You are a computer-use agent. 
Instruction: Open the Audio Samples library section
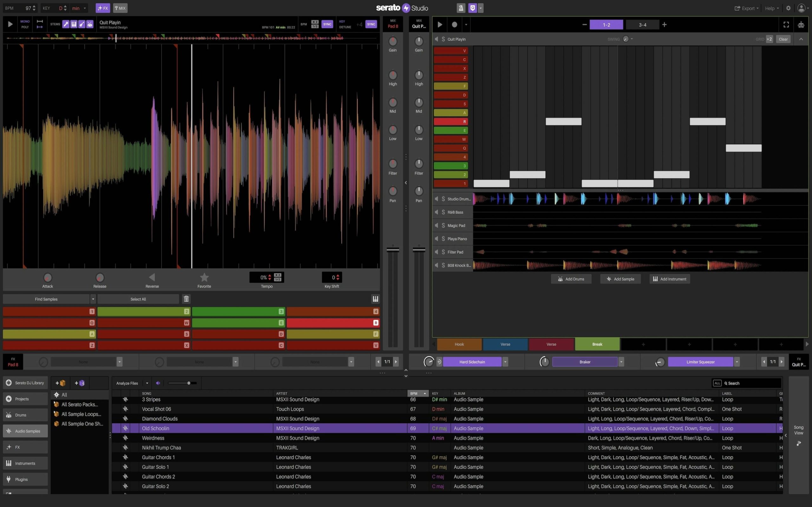tap(25, 431)
